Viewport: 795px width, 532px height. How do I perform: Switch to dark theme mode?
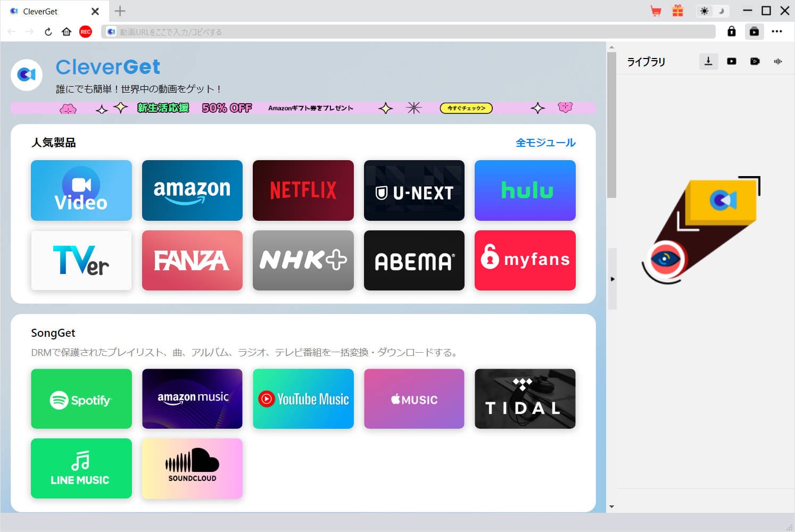click(722, 11)
